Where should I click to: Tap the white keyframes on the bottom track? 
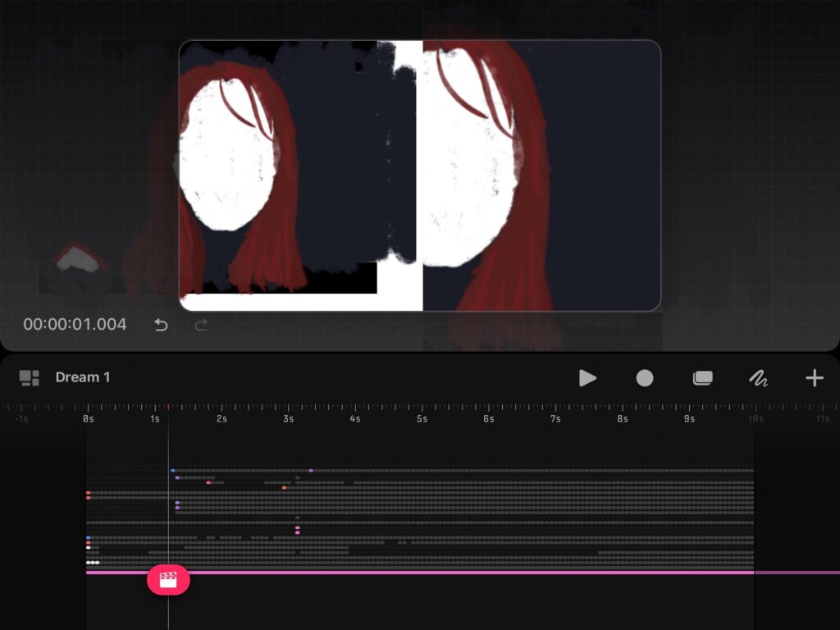tap(93, 563)
